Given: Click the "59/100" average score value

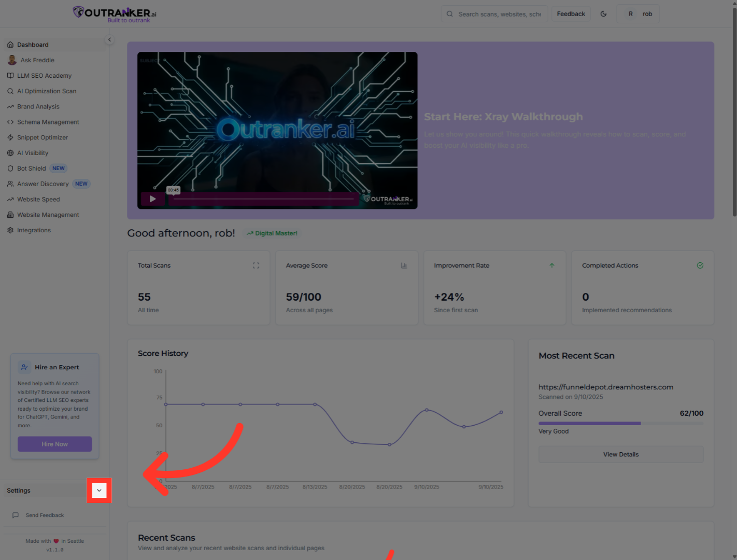Looking at the screenshot, I should coord(304,297).
